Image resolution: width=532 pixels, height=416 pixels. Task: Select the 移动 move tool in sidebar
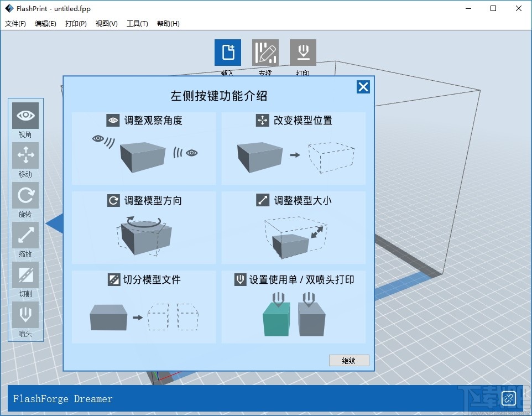click(x=25, y=156)
